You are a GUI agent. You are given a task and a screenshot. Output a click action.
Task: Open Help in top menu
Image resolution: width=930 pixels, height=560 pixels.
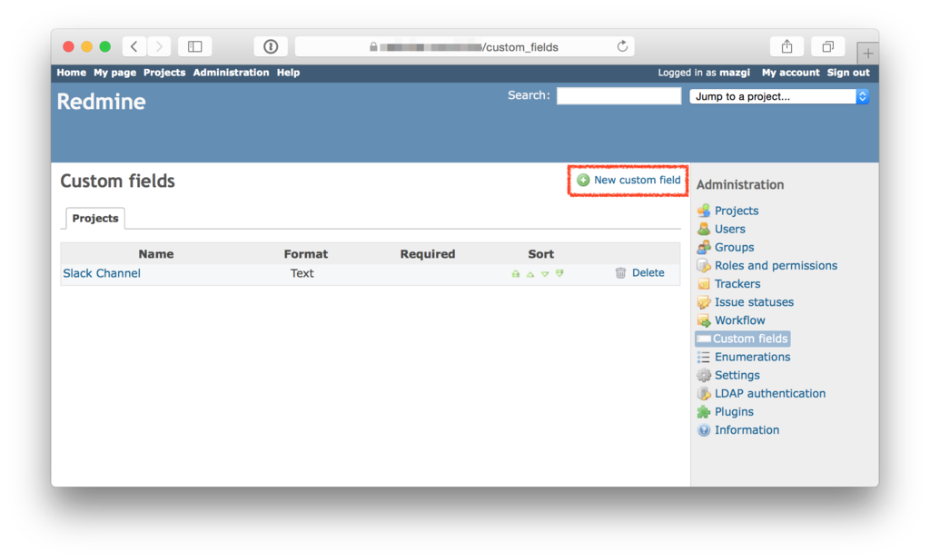288,73
